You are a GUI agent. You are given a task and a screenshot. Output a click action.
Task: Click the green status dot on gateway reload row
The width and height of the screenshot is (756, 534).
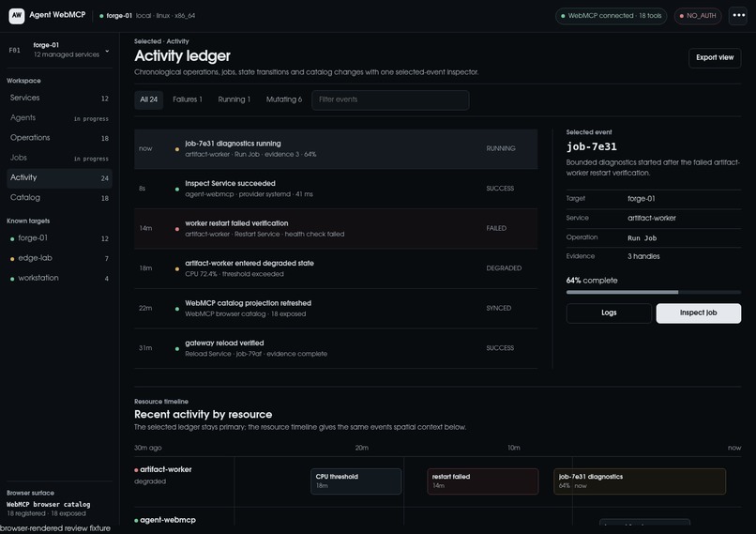click(177, 348)
